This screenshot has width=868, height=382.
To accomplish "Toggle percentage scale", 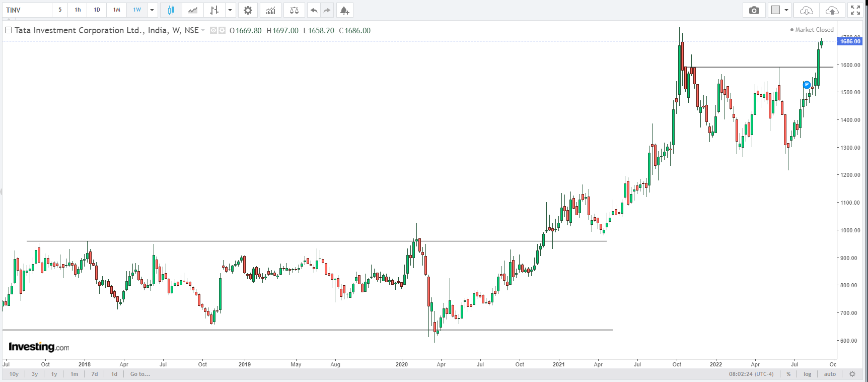I will [x=788, y=374].
